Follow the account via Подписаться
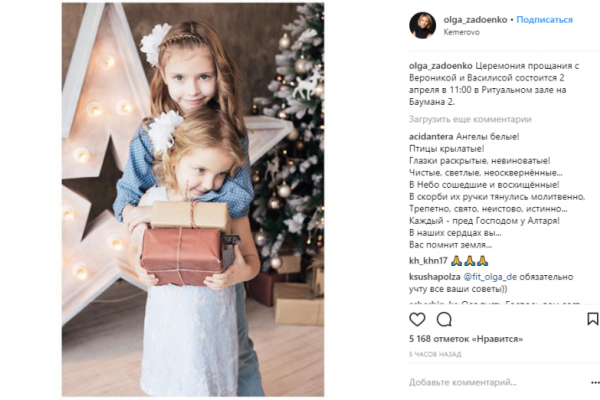Screen dimensions: 600x400 pyautogui.click(x=544, y=20)
